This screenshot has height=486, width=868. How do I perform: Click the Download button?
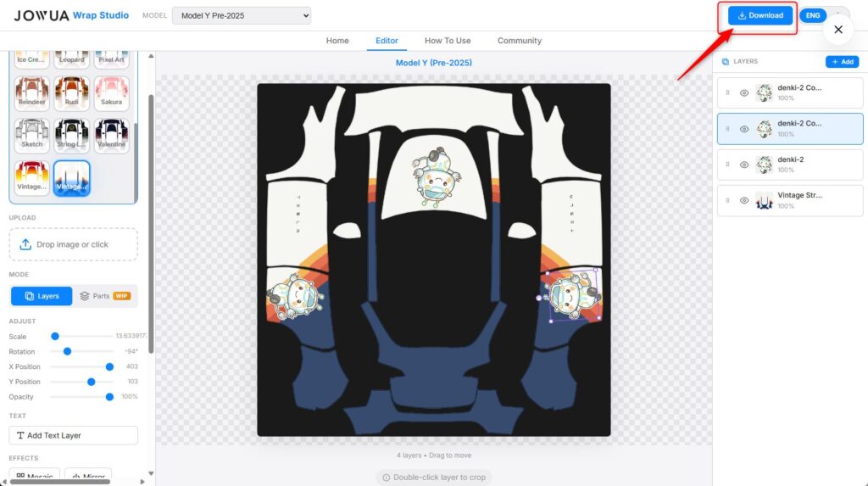(760, 15)
